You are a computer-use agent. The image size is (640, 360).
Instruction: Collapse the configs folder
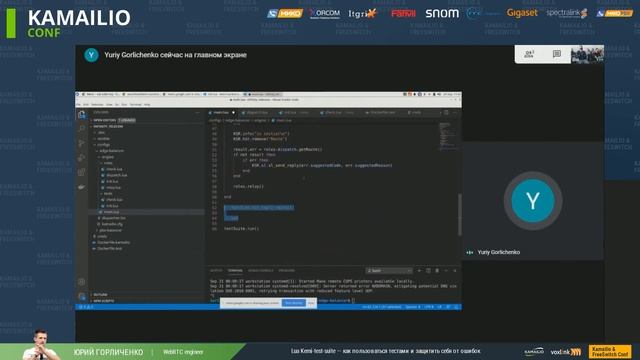[x=103, y=145]
